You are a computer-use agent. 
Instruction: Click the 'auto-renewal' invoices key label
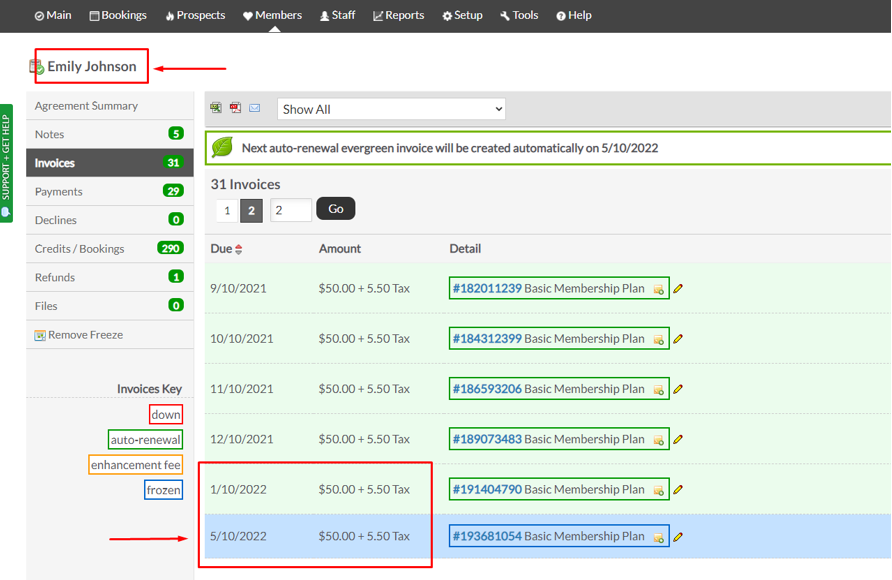click(x=146, y=440)
